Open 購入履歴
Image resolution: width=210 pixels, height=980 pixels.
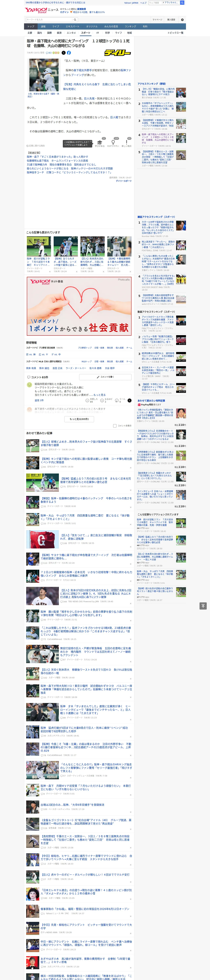click(171, 20)
